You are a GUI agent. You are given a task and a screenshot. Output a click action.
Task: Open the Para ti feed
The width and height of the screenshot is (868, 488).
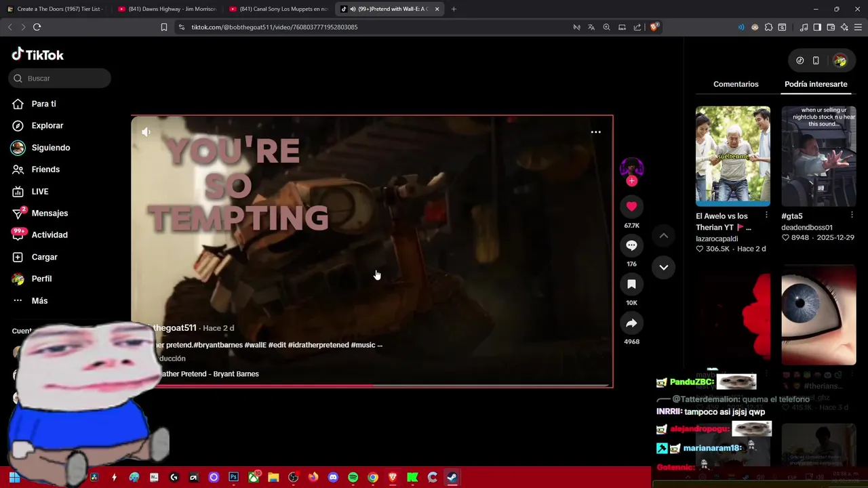click(x=43, y=104)
